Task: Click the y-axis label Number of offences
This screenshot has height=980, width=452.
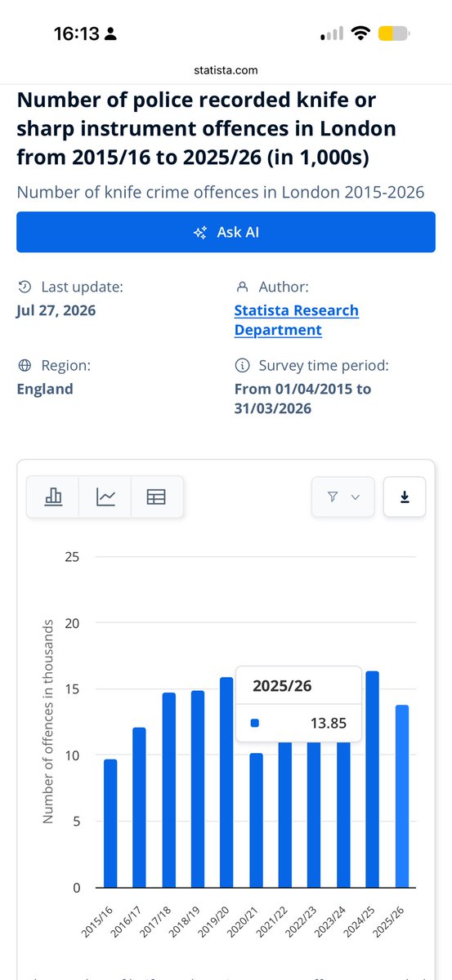Action: (47, 721)
